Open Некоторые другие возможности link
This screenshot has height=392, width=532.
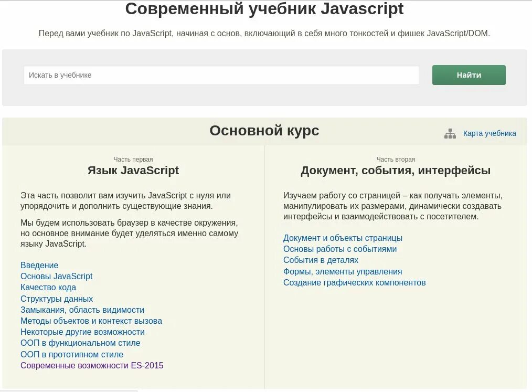coord(82,332)
